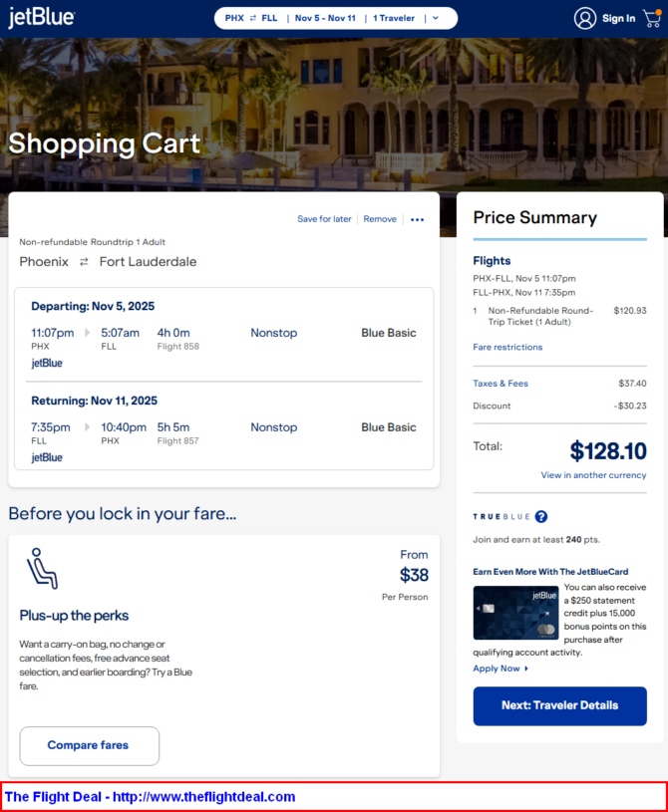Click the seat icon above Plus-up the perks
668x812 pixels.
coord(42,569)
